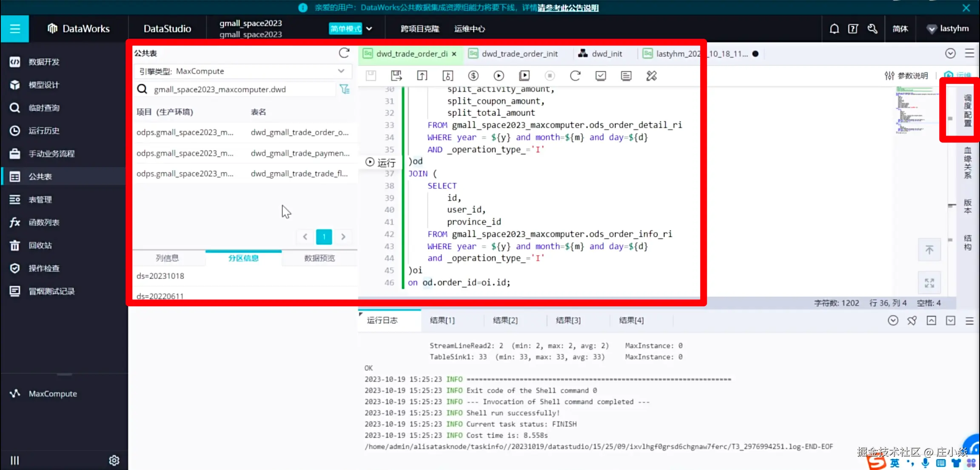Collapse left sidebar using bottom bars icon
The image size is (980, 470).
[x=15, y=460]
